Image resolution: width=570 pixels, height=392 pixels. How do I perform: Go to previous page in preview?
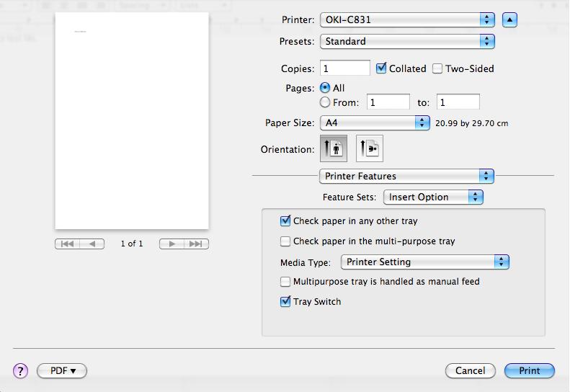click(x=92, y=244)
